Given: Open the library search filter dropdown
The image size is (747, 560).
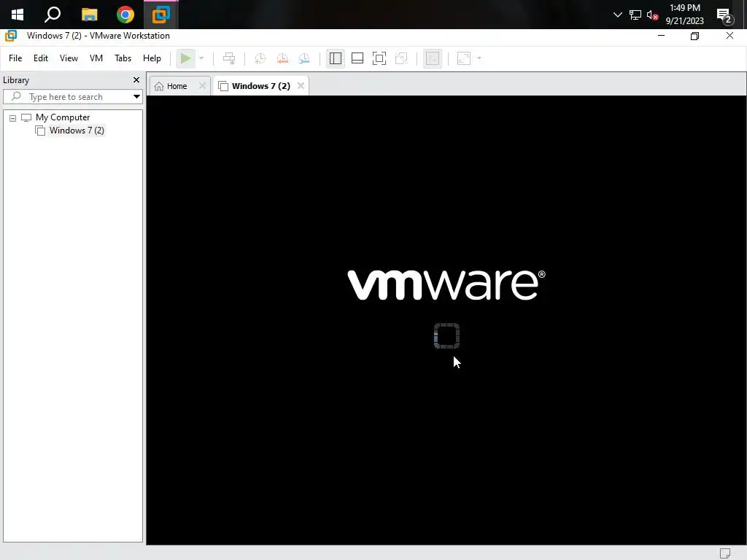Looking at the screenshot, I should (136, 97).
